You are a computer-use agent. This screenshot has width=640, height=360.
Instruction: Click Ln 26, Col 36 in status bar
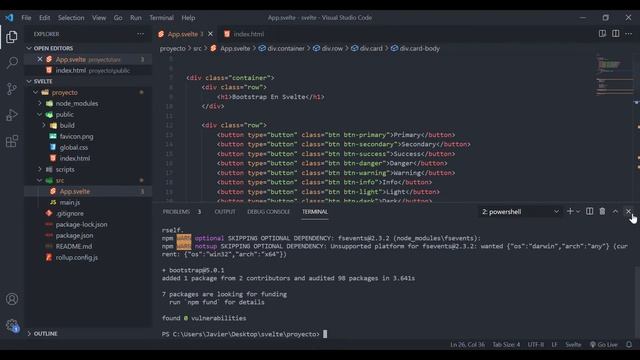[467, 344]
